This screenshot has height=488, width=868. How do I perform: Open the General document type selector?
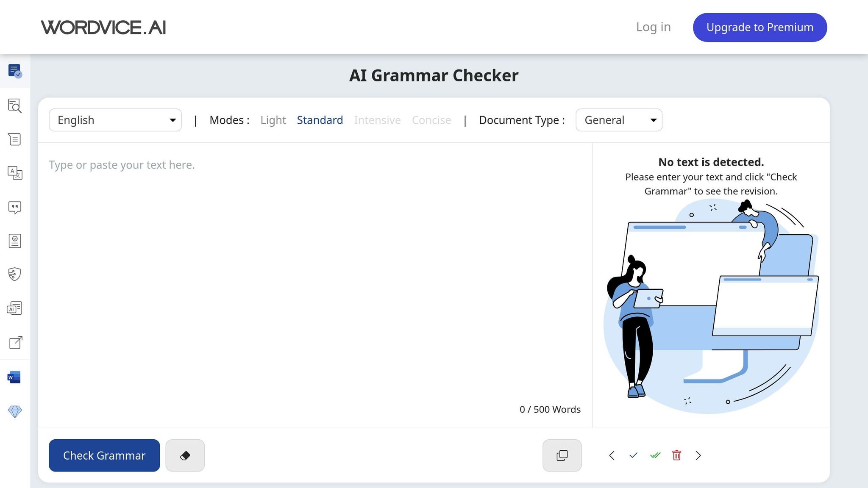tap(619, 120)
